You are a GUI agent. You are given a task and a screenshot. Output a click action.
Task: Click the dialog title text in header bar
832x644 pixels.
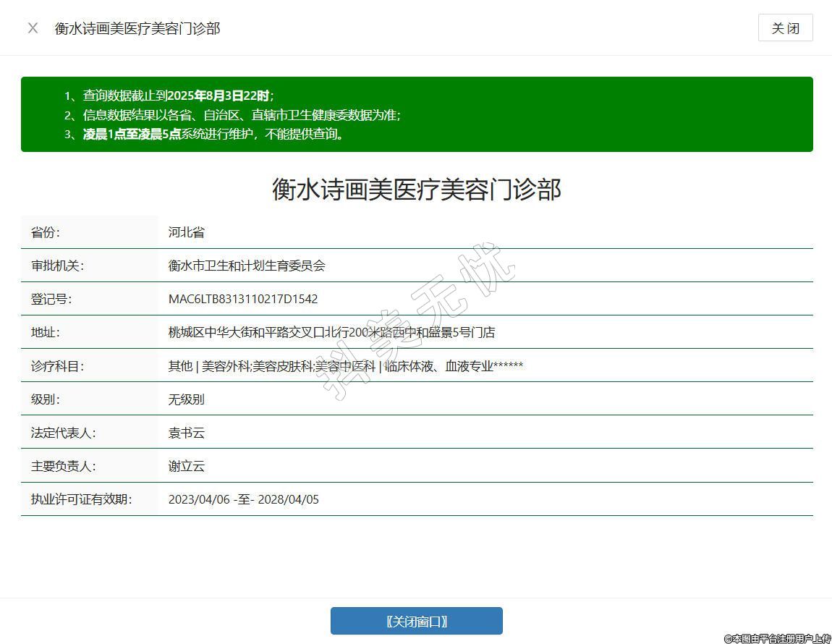coord(137,28)
